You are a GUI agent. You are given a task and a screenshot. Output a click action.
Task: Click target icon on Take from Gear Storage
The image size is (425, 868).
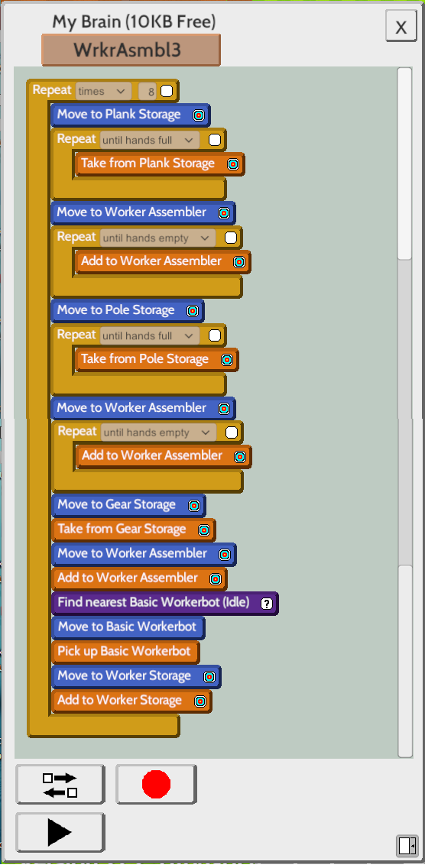pyautogui.click(x=204, y=530)
